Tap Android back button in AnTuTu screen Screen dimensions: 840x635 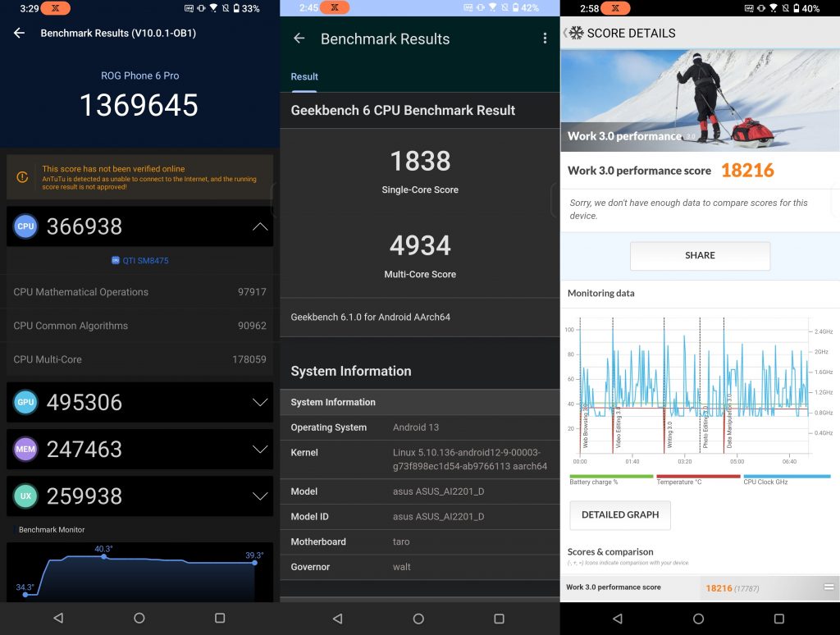click(58, 618)
